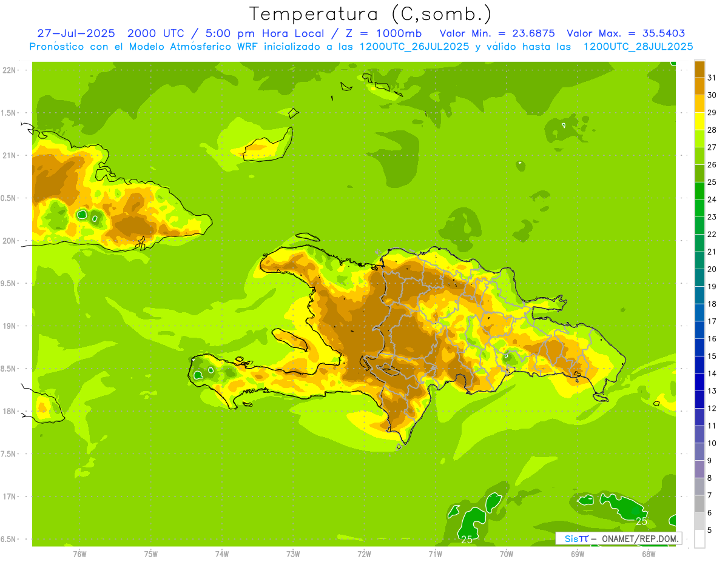Click the "16" legend scale value
Screen dimensions: 728x562
[x=712, y=339]
